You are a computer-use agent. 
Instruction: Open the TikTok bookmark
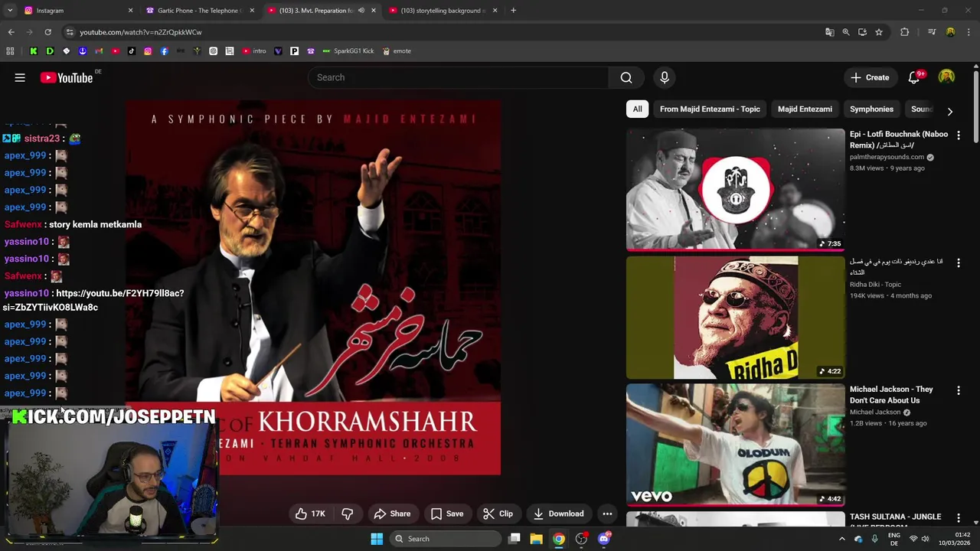132,51
